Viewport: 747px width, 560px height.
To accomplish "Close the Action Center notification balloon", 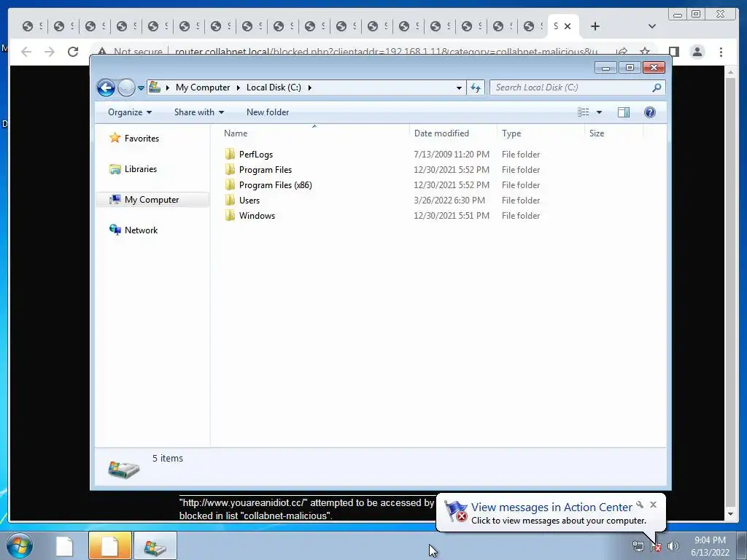I will 653,505.
